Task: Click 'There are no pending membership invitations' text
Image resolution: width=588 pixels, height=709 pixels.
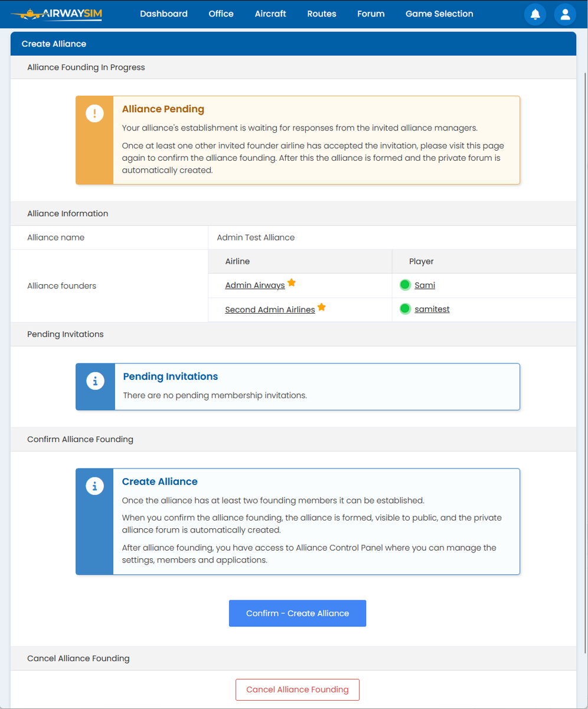Action: pos(215,395)
